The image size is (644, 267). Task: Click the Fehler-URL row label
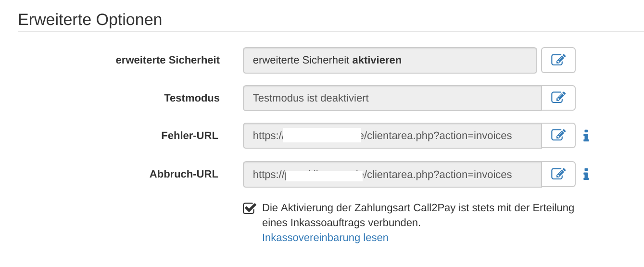point(189,136)
